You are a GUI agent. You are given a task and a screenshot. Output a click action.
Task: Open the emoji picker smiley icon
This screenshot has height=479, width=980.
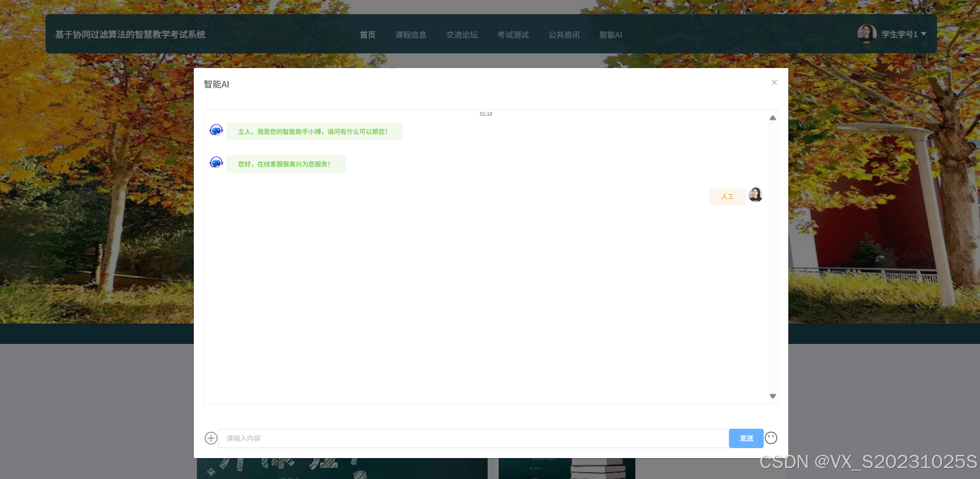771,438
